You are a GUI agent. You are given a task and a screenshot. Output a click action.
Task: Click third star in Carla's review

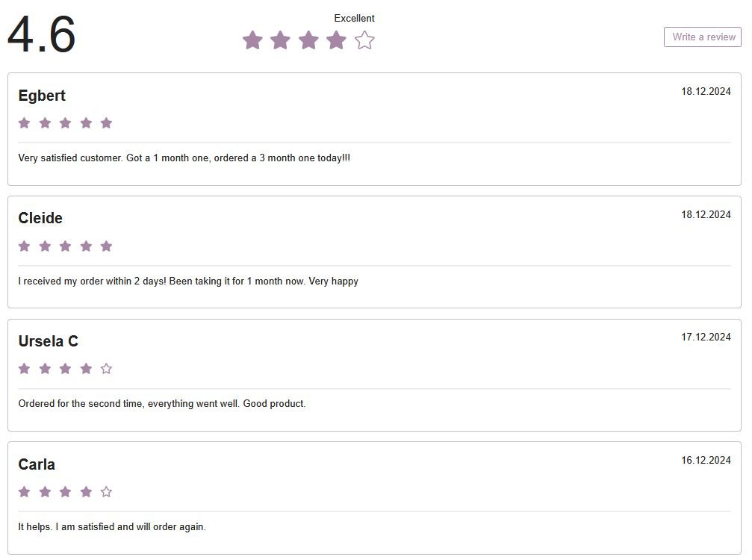[65, 492]
